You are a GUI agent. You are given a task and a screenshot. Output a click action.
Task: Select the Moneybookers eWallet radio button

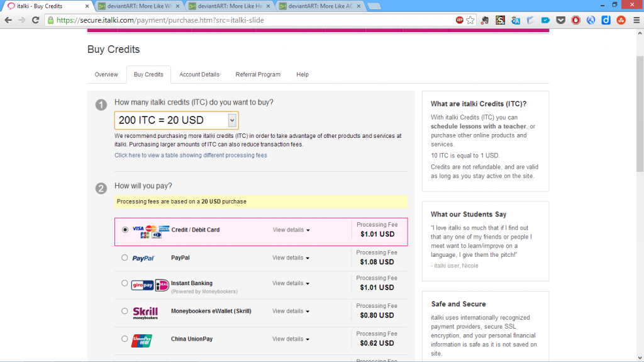(x=125, y=311)
